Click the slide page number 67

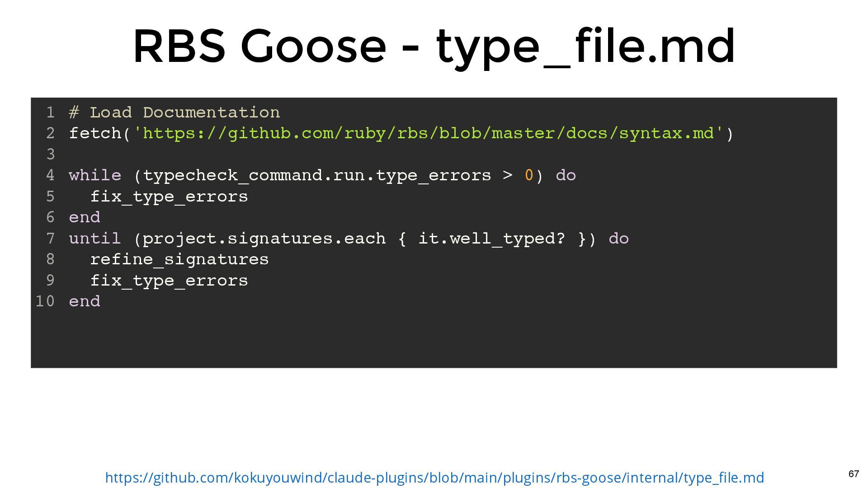point(853,474)
